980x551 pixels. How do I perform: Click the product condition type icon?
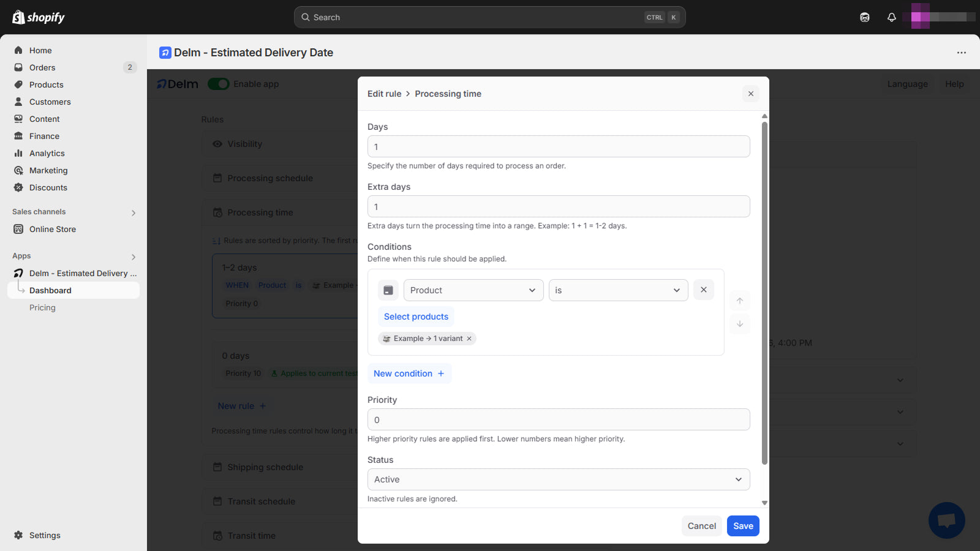pyautogui.click(x=388, y=290)
